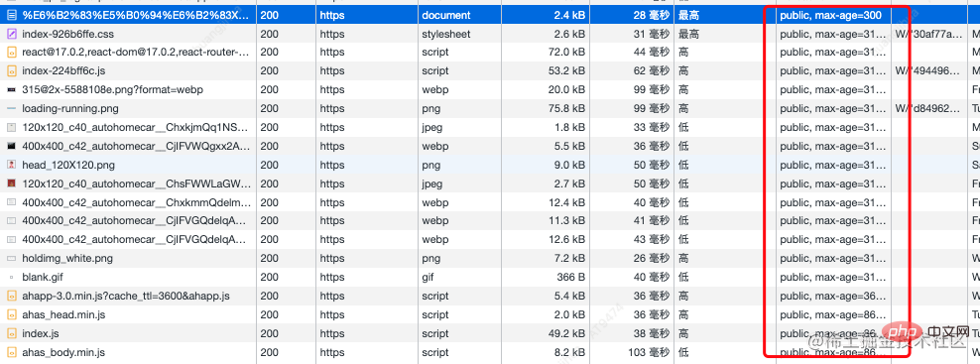
Task: Select the blank.gif request
Action: [43, 277]
